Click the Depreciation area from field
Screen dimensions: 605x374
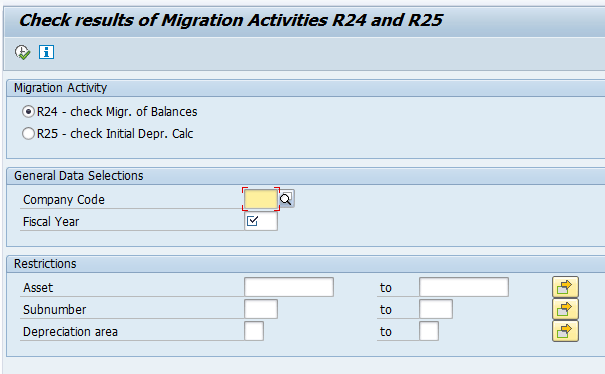(x=254, y=331)
